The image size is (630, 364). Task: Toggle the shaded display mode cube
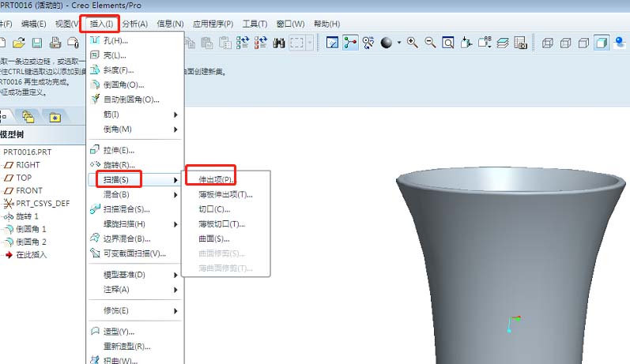(x=602, y=43)
